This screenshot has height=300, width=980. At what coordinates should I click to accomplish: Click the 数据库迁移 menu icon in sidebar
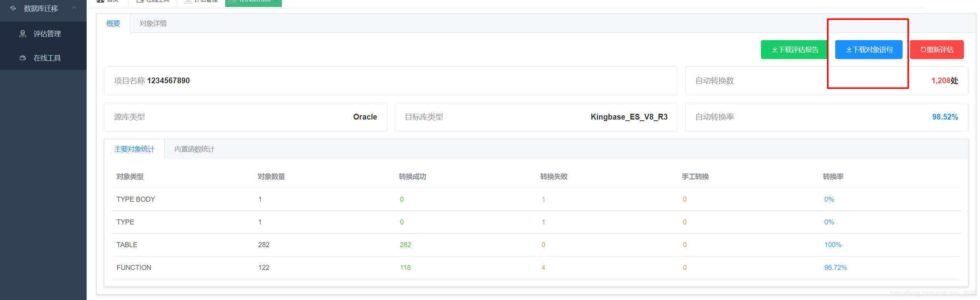(x=13, y=8)
